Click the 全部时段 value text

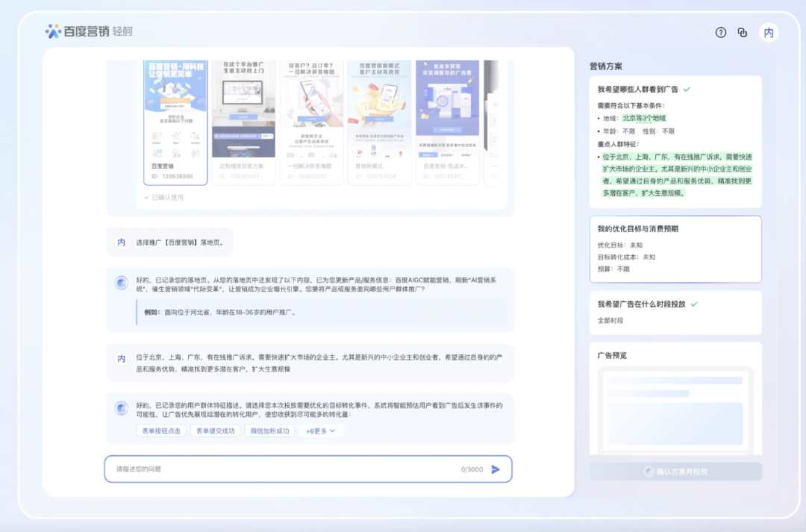[610, 321]
